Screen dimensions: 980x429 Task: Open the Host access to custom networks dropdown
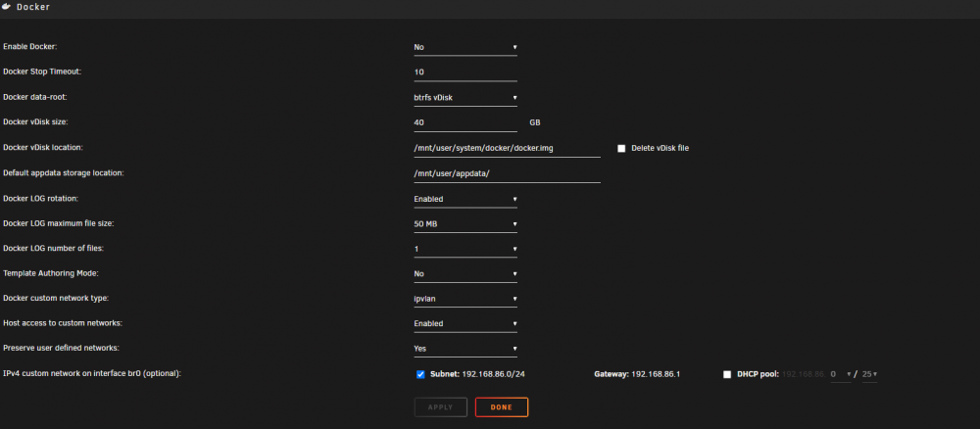(465, 324)
